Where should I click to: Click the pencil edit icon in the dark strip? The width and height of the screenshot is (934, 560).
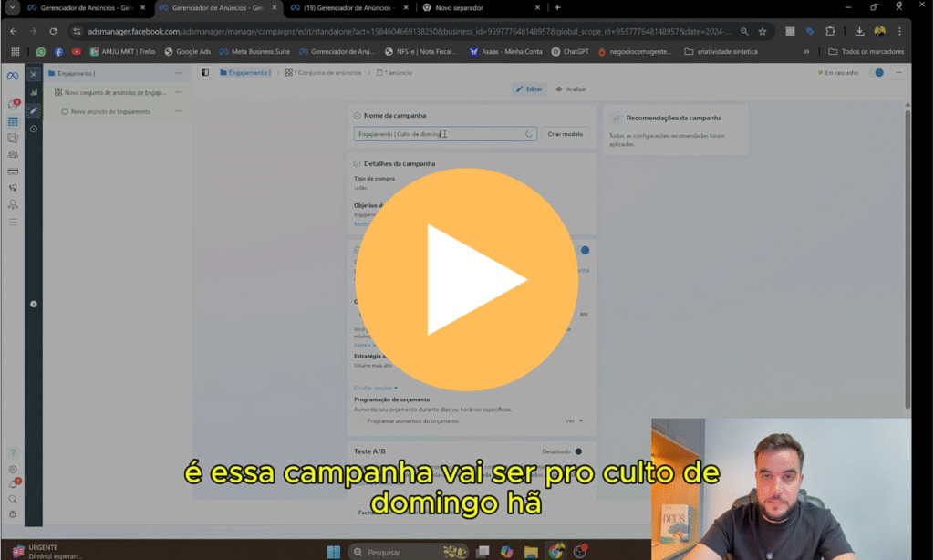pyautogui.click(x=34, y=110)
